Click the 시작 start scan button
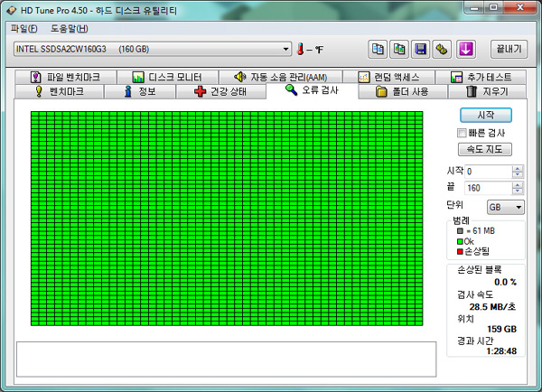 point(486,115)
